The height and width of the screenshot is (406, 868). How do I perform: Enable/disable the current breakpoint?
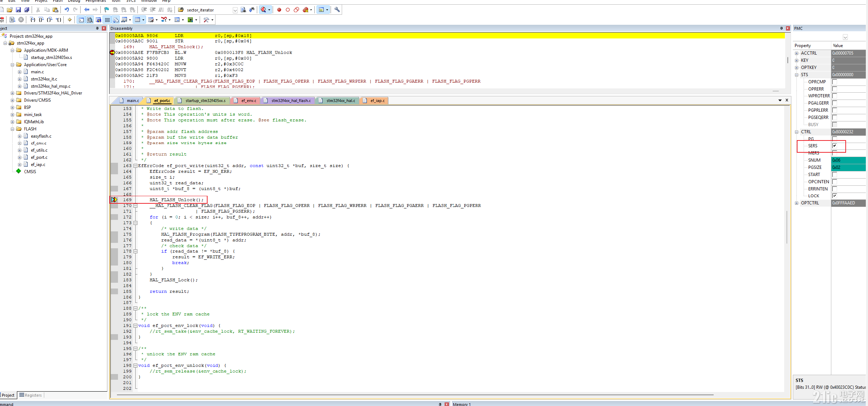(288, 10)
